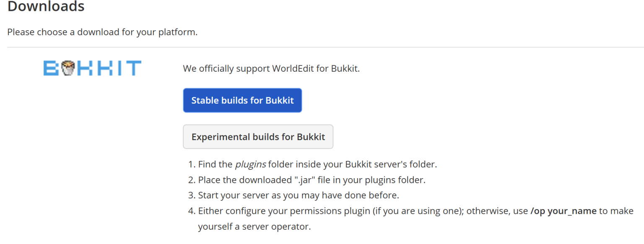Click the list number 3 marker
The width and height of the screenshot is (644, 244).
click(191, 195)
